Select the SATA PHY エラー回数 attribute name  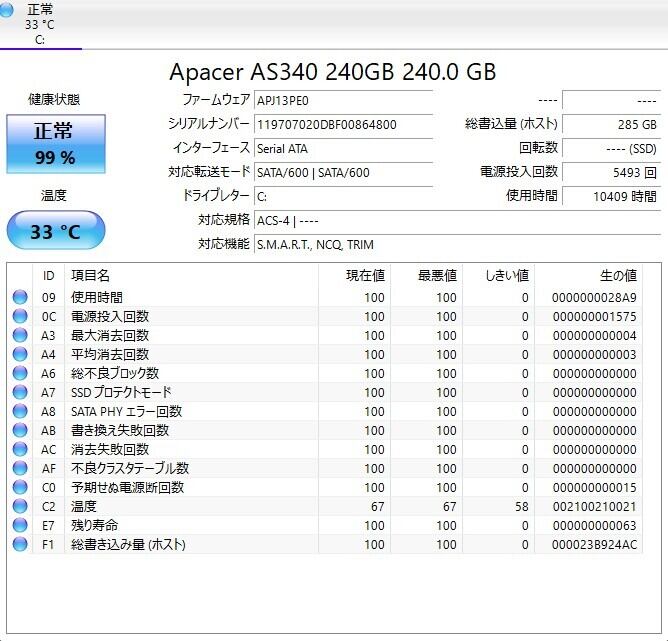[127, 411]
